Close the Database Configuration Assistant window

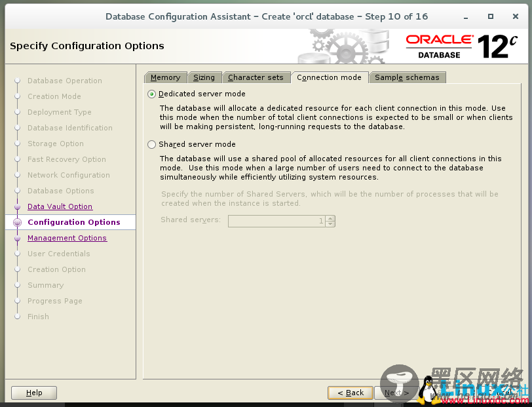tap(516, 16)
